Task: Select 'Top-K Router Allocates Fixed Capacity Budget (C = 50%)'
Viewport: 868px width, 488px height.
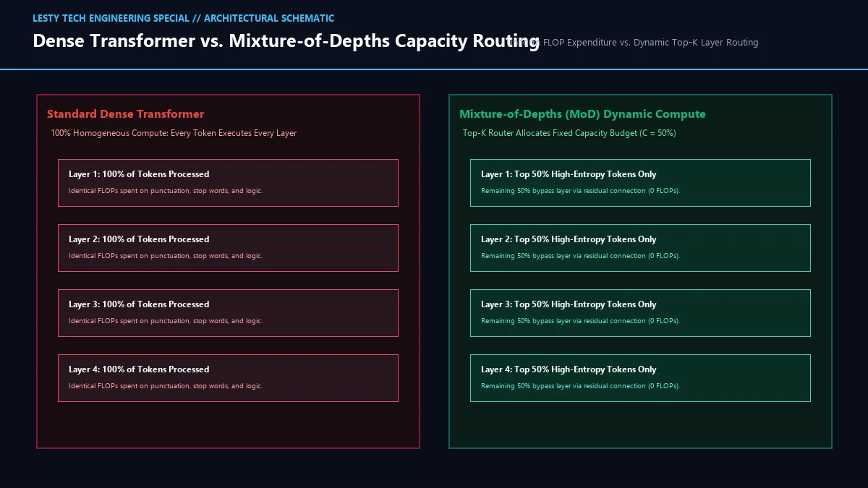Action: (569, 133)
